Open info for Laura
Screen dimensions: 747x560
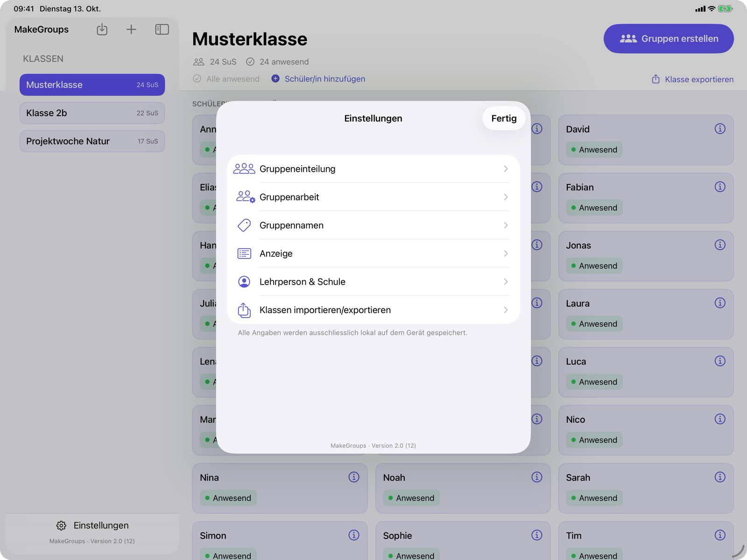point(720,303)
